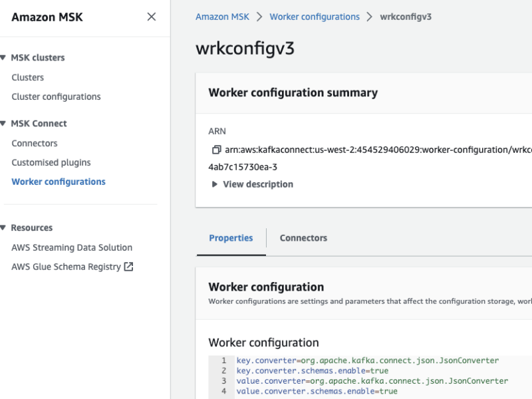Close the Amazon MSK sidebar with the X
Screen dimensions: 532x399
point(151,17)
